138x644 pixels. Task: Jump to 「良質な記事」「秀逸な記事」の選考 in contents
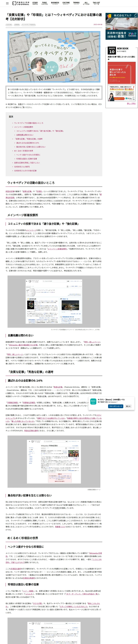(28, 139)
